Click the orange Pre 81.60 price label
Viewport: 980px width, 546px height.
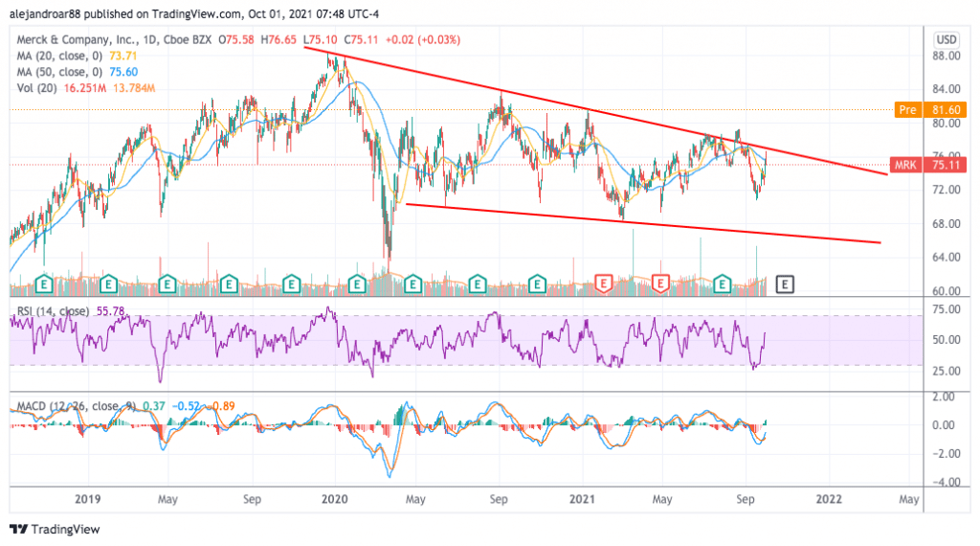point(930,110)
